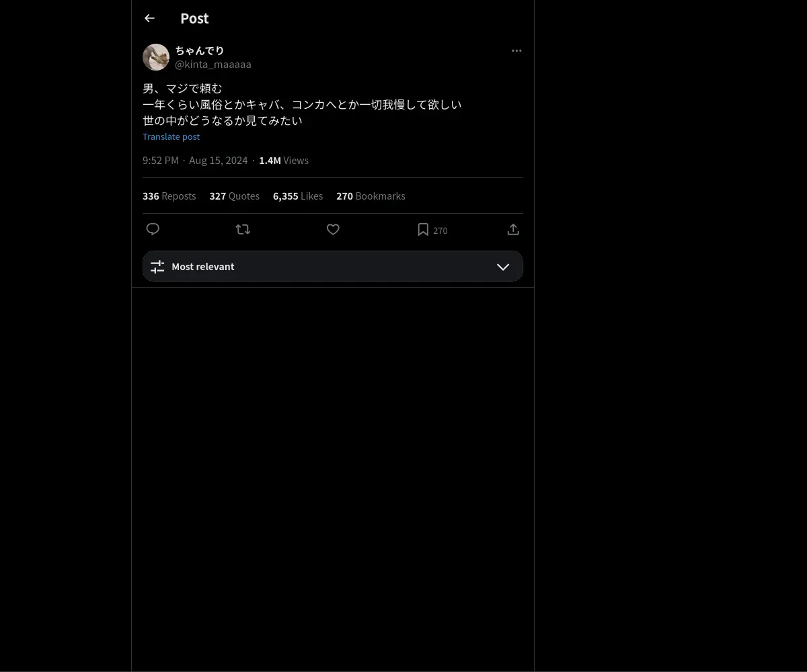Viewport: 807px width, 672px height.
Task: Click the 270 Bookmarks stat text
Action: click(x=371, y=196)
